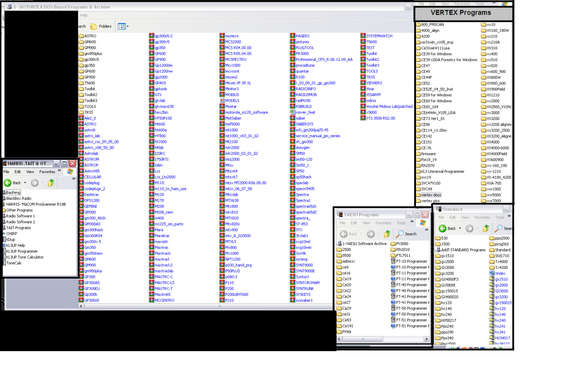Launch the CHIRP shortcut
The image size is (588, 376).
(x=11, y=234)
